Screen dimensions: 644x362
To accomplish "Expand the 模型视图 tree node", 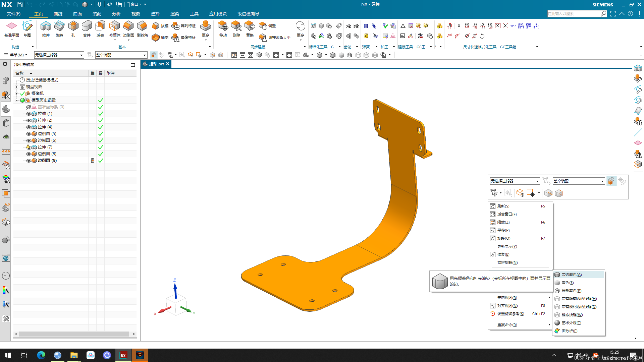I will (16, 87).
